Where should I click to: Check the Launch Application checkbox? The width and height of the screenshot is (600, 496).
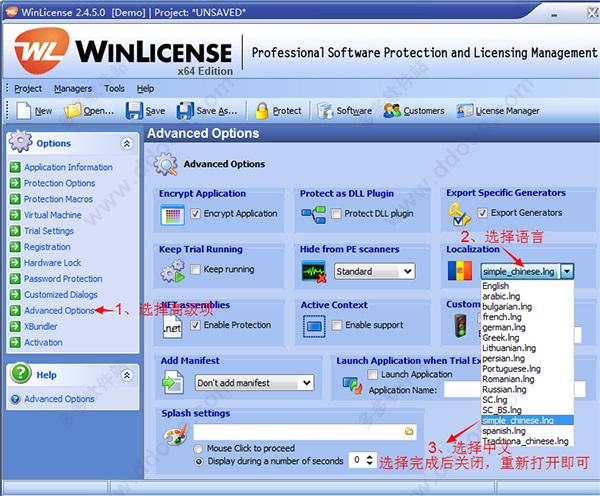(x=372, y=374)
